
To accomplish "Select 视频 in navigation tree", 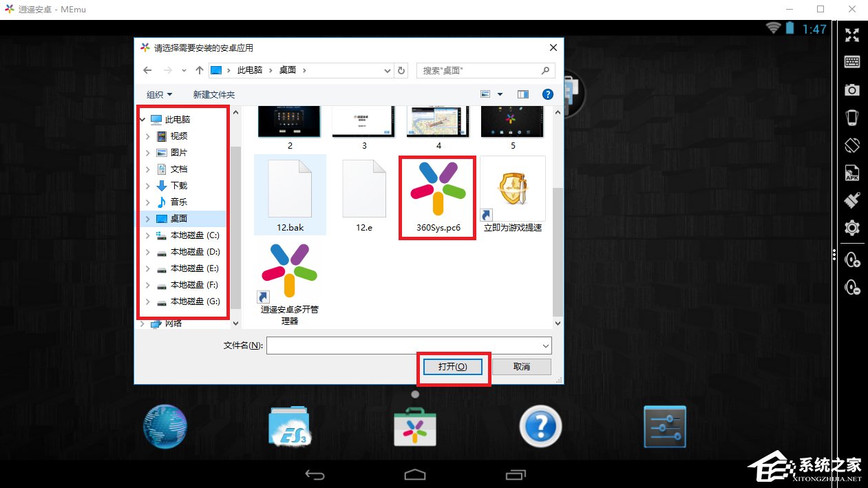I will [x=179, y=136].
